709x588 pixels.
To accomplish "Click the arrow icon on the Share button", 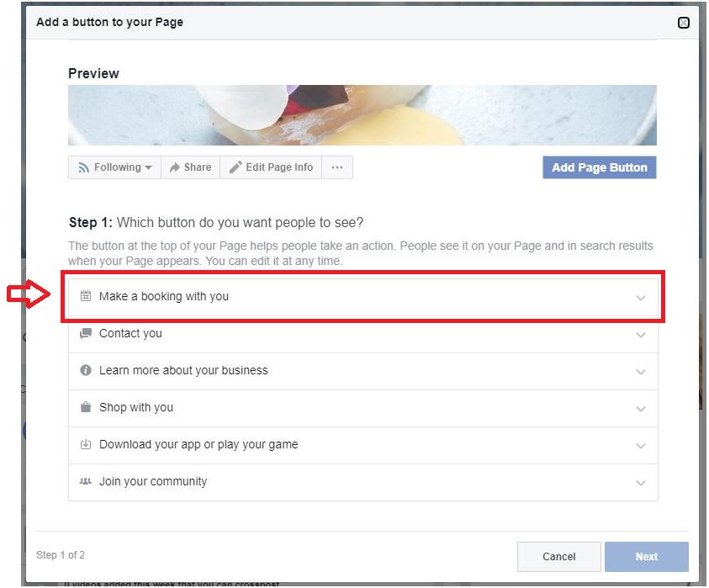I will pyautogui.click(x=175, y=167).
